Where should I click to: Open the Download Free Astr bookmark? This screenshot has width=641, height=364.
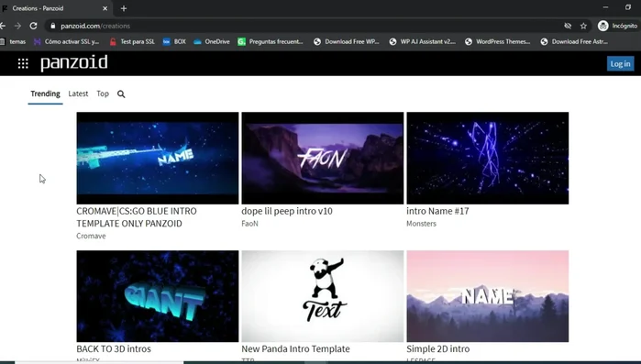[x=574, y=41]
